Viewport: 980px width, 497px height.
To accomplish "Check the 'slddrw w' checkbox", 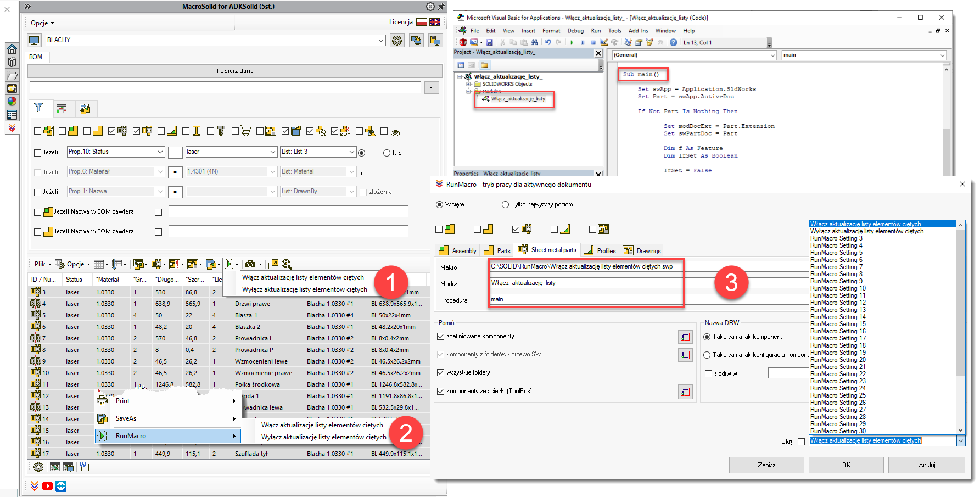I will point(708,373).
